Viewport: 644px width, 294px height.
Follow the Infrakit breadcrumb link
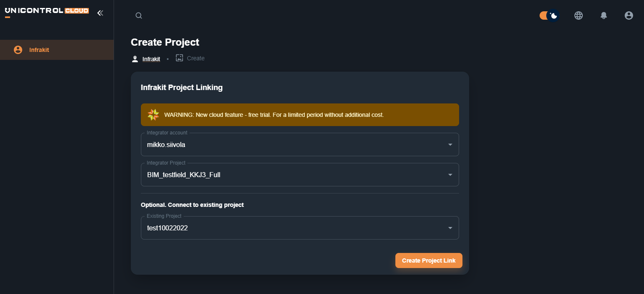coord(151,59)
